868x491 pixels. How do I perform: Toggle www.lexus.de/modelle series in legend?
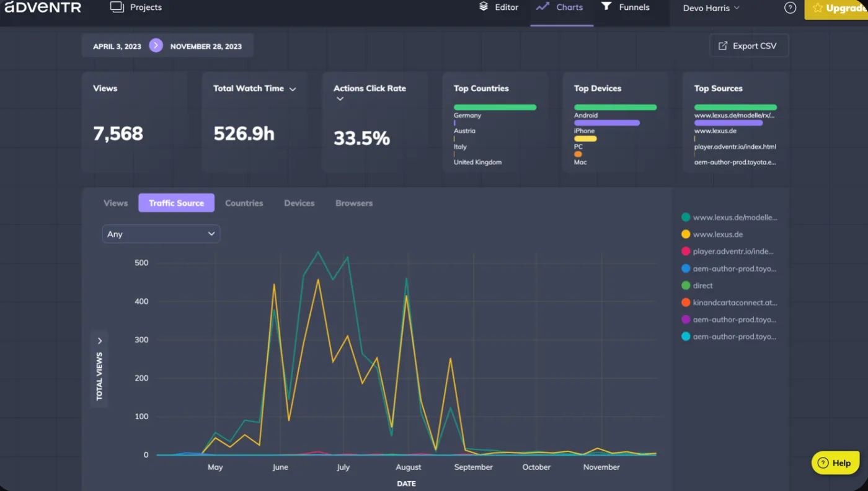pyautogui.click(x=729, y=217)
